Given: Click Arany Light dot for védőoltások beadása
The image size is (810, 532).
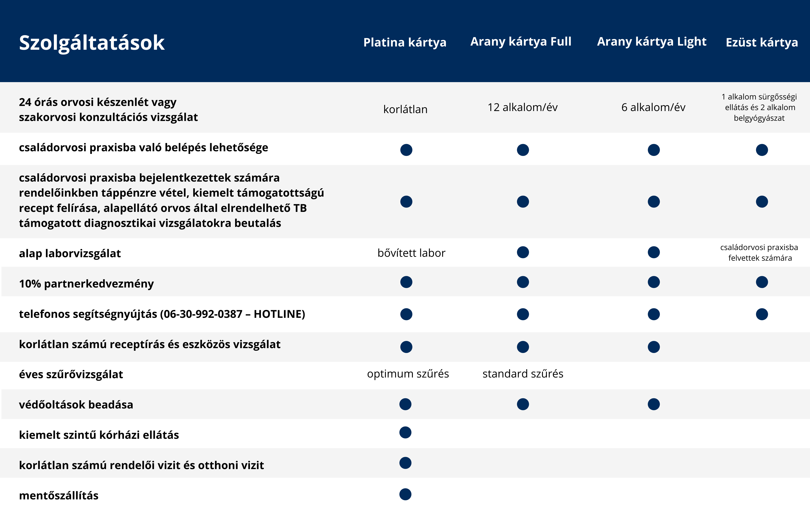Looking at the screenshot, I should click(654, 404).
